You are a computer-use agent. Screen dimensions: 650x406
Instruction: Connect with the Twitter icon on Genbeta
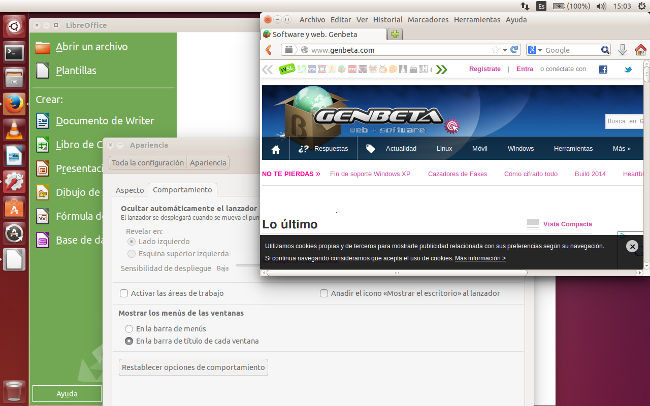click(x=628, y=69)
